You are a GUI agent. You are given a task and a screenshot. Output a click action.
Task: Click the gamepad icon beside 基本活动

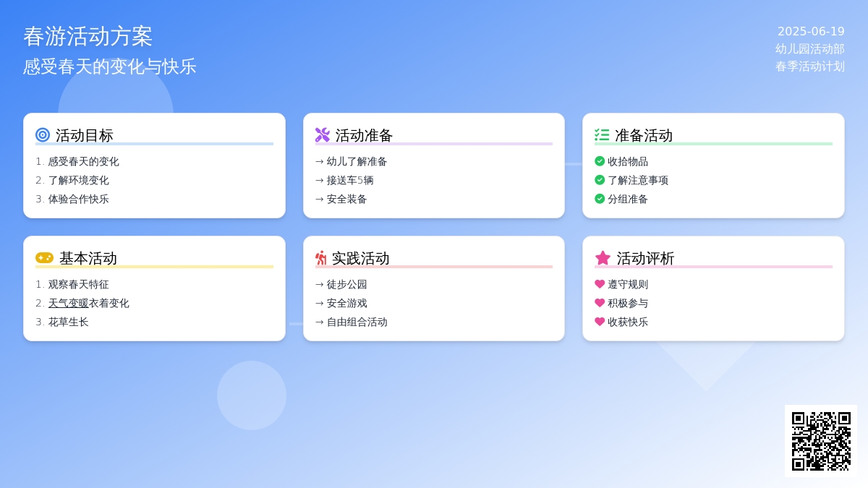coord(44,258)
